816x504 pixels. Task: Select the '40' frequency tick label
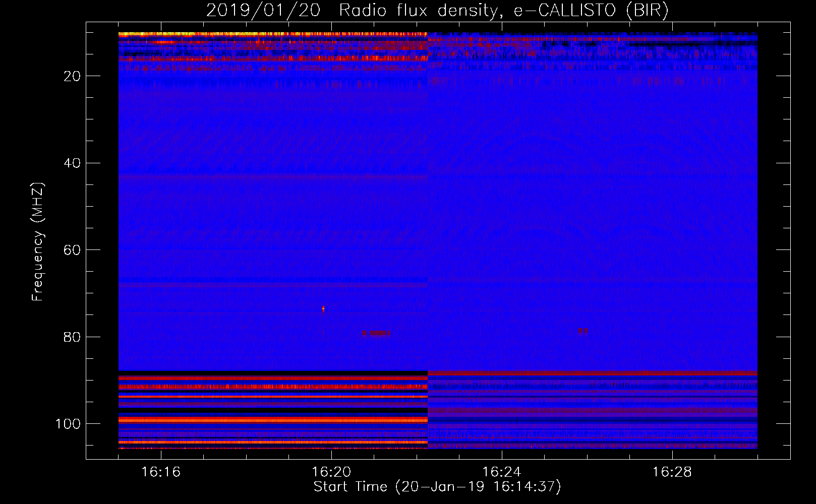pyautogui.click(x=72, y=163)
